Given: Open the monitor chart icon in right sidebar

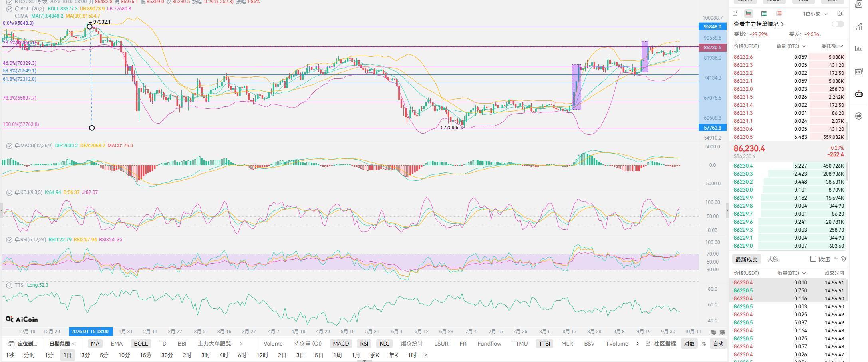Looking at the screenshot, I should [858, 49].
